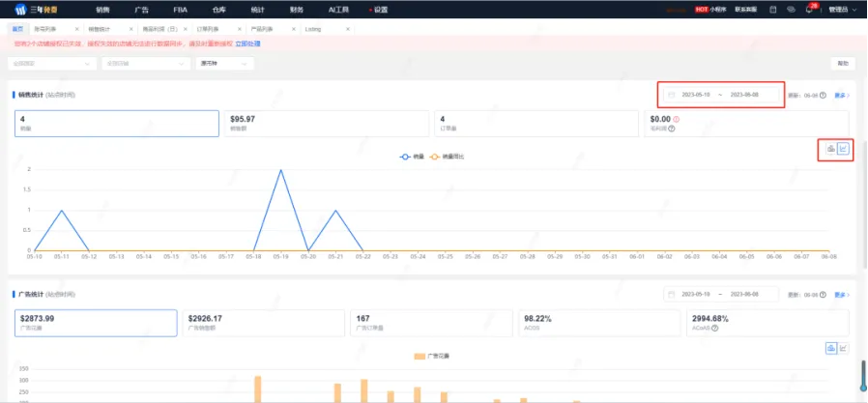Image resolution: width=868 pixels, height=403 pixels.
Task: Switch sales chart to bar chart view
Action: 830,149
